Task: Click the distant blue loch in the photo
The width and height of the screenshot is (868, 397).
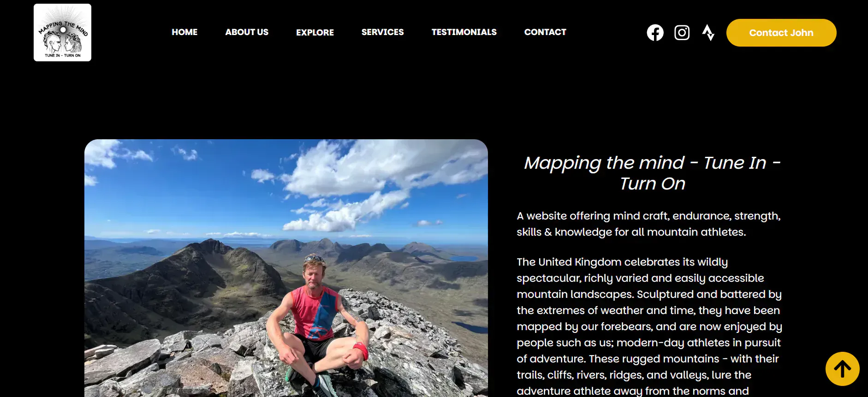Action: coord(464,259)
